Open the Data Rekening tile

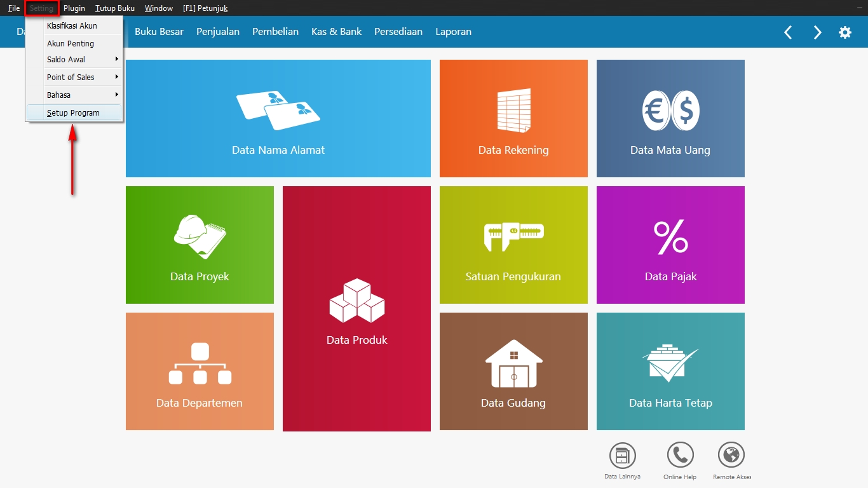[513, 118]
